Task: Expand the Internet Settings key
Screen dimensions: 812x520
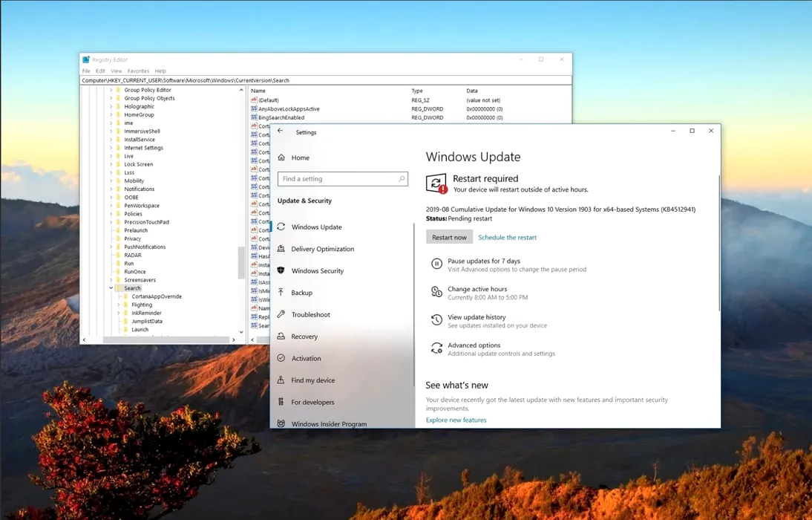Action: coord(111,148)
